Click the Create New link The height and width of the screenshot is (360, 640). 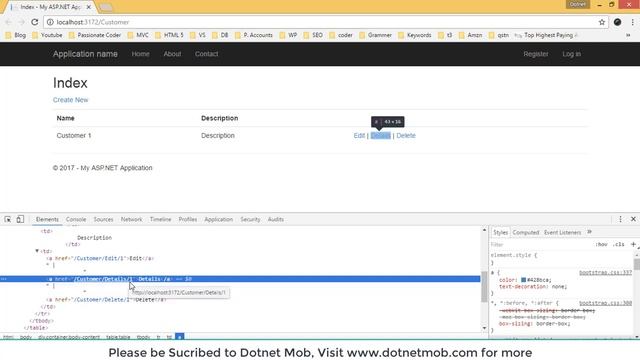tap(70, 100)
